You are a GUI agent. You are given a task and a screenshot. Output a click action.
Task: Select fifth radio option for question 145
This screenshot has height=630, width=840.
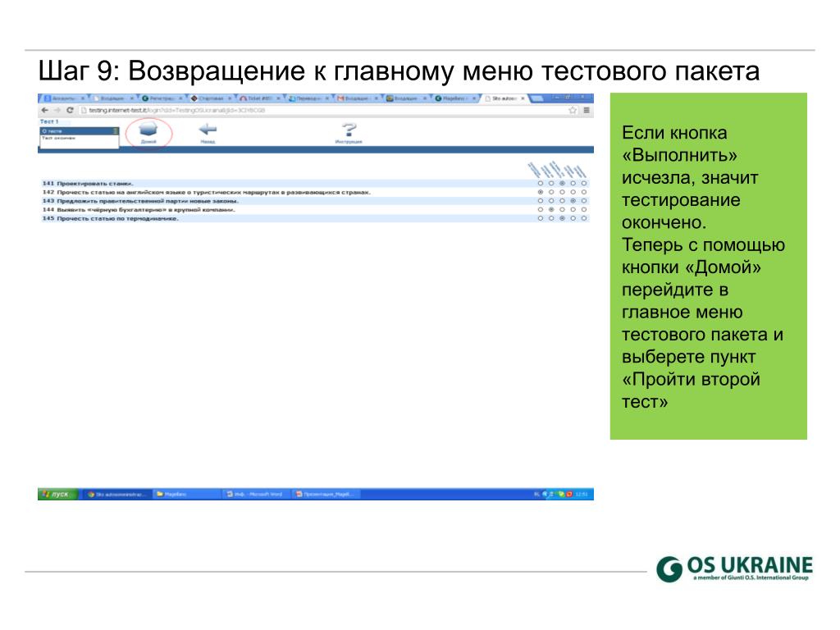584,218
